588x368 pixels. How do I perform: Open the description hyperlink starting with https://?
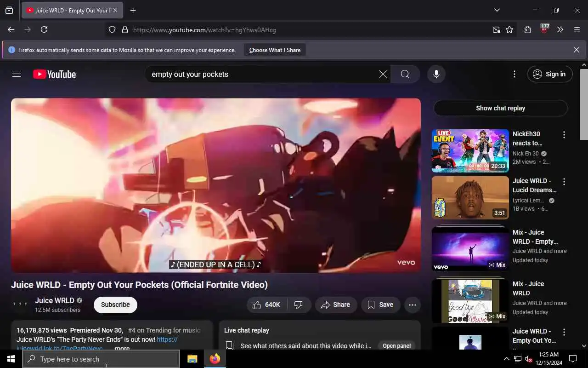tap(167, 339)
